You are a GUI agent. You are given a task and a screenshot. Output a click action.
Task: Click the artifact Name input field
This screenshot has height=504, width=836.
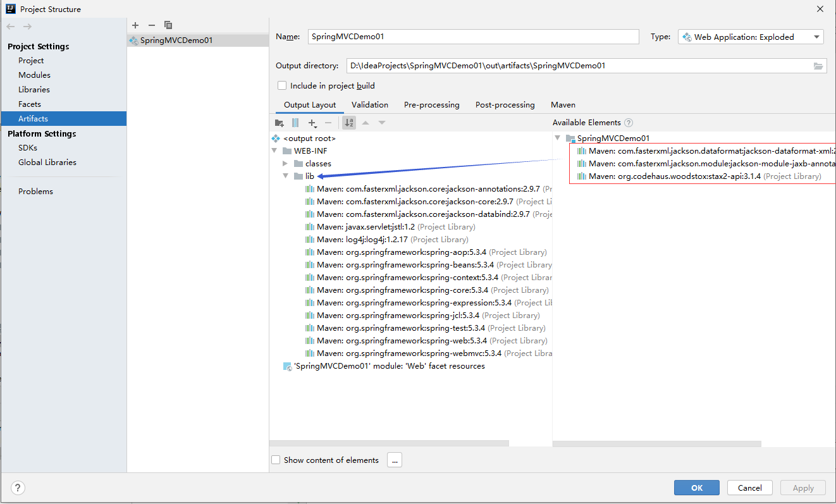(474, 37)
